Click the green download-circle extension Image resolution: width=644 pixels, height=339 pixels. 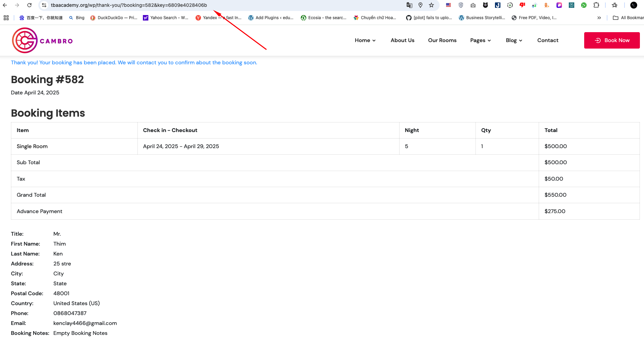[x=510, y=5]
